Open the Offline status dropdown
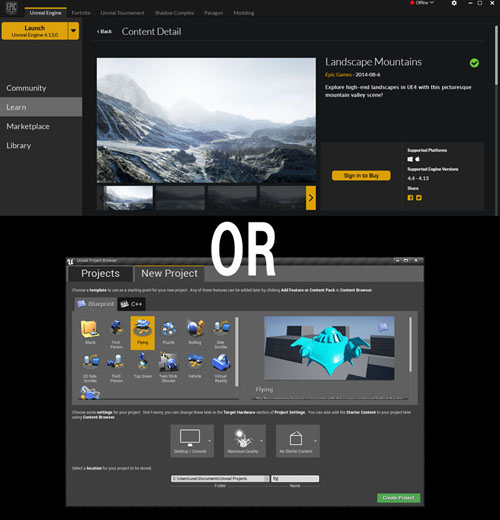The image size is (500, 520). coord(422,3)
